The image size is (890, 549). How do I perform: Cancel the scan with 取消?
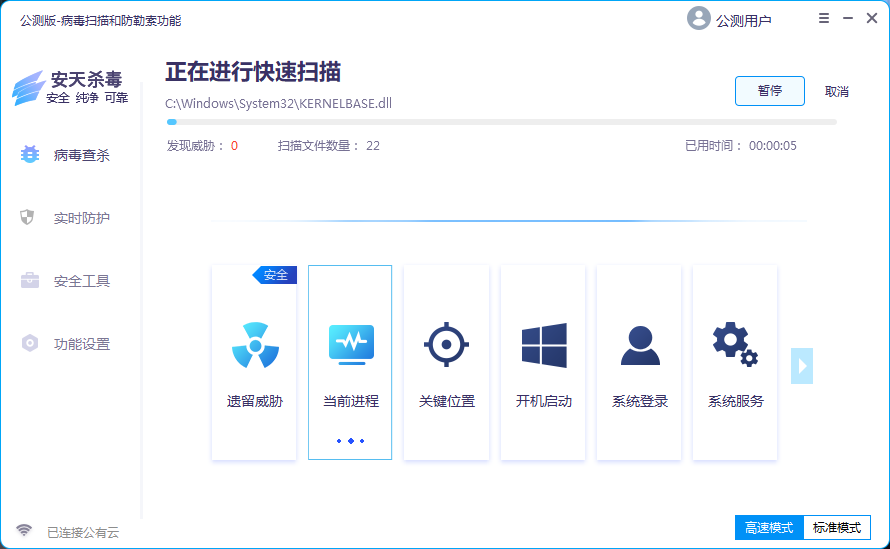point(837,91)
